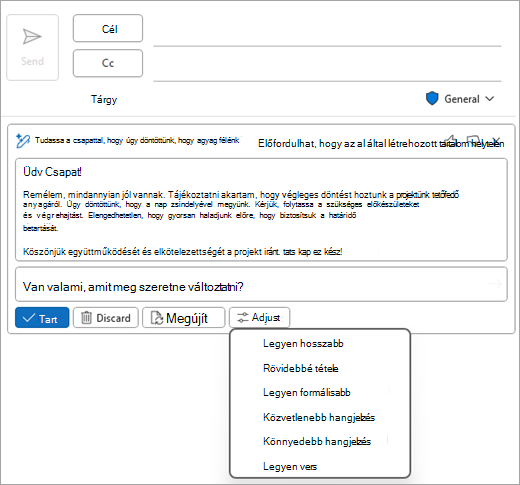Regenerate the draft with Megújít
520x485 pixels.
click(x=184, y=318)
